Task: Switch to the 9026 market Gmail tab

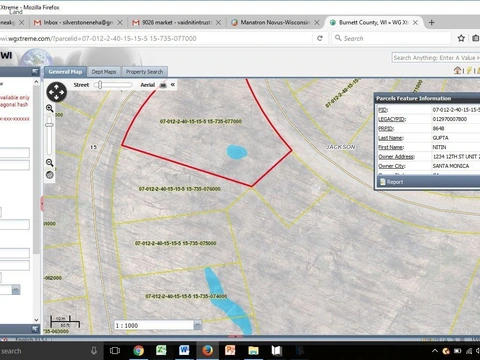Action: tap(176, 22)
